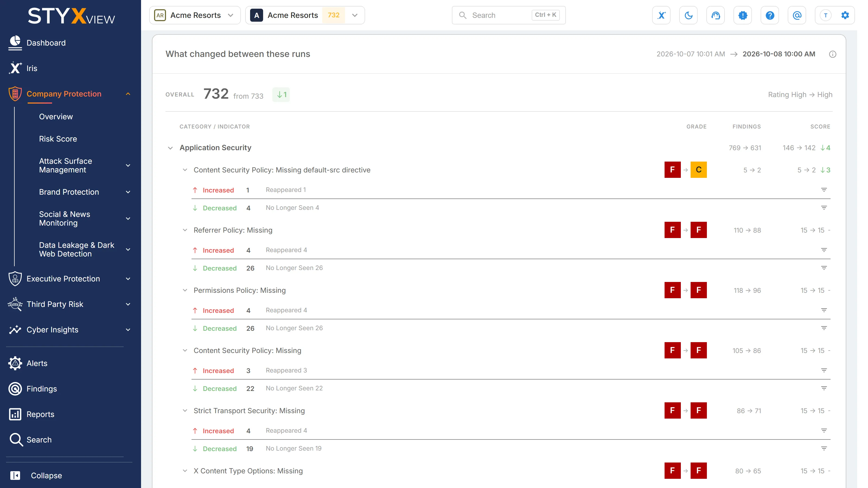Open the Iris assistant icon in top toolbar

661,15
